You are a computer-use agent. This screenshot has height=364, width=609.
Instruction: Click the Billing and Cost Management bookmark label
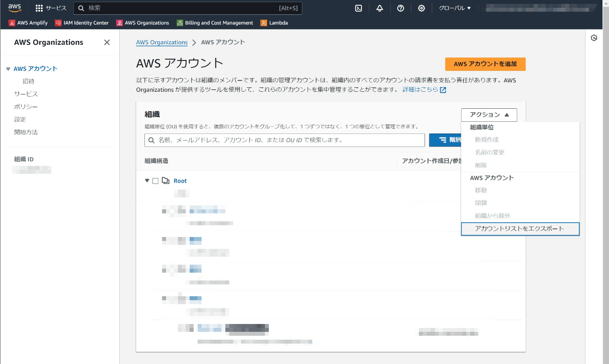click(x=219, y=23)
